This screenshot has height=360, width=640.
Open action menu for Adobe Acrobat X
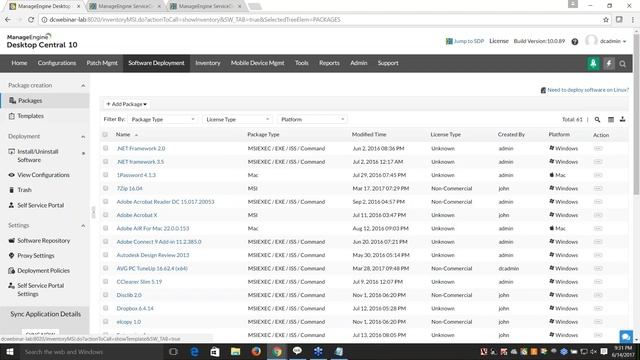598,215
